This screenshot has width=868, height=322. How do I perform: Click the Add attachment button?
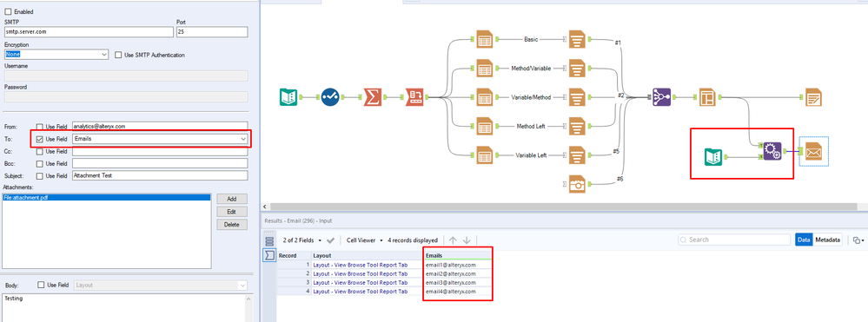[232, 199]
